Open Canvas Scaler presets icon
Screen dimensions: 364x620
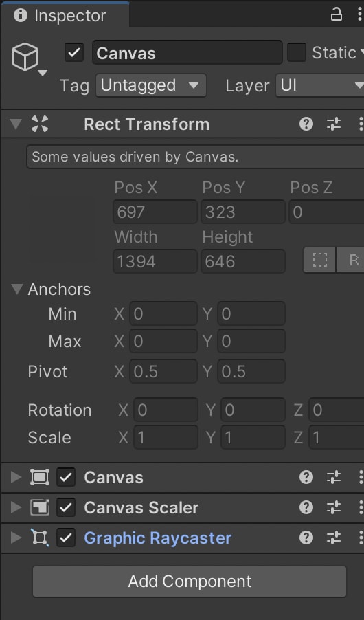point(334,507)
